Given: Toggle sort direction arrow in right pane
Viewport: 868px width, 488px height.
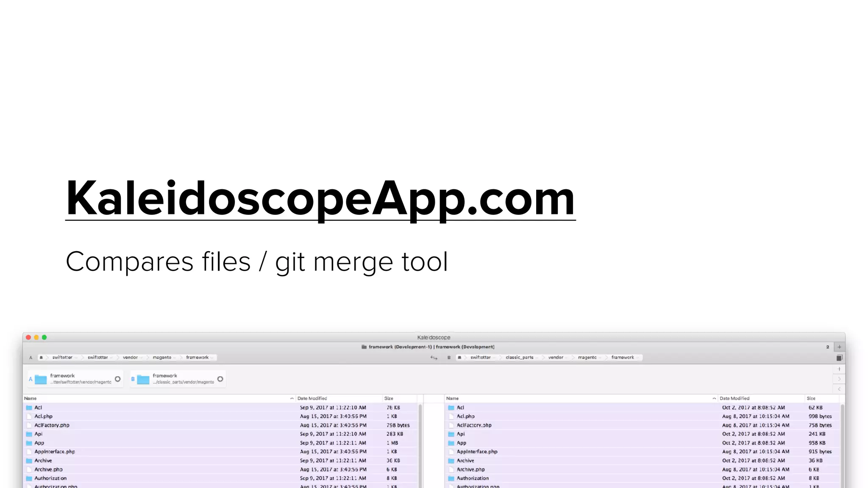Looking at the screenshot, I should 714,399.
